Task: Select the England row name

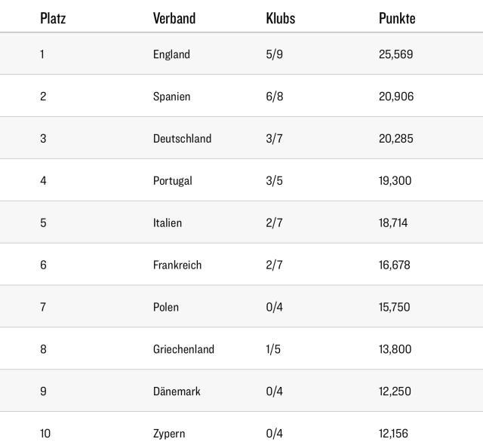Action: tap(171, 54)
